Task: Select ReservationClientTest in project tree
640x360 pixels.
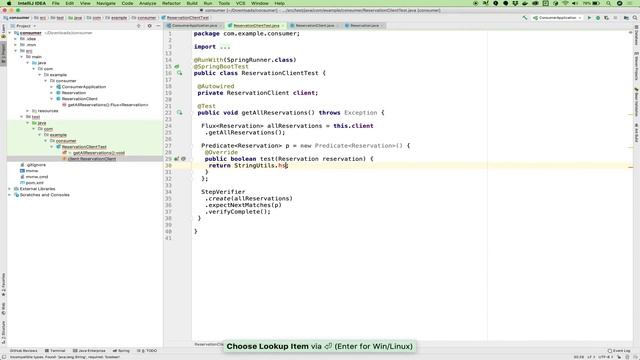Action: (84, 147)
